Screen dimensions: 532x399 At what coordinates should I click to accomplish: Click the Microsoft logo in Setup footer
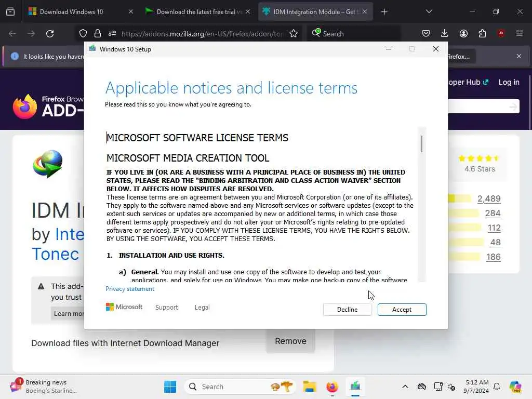(124, 307)
